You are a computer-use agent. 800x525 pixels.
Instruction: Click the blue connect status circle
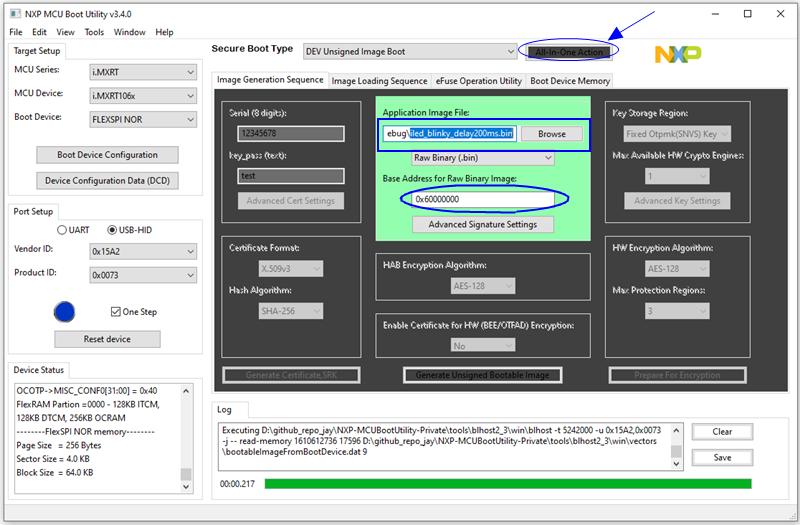(64, 312)
